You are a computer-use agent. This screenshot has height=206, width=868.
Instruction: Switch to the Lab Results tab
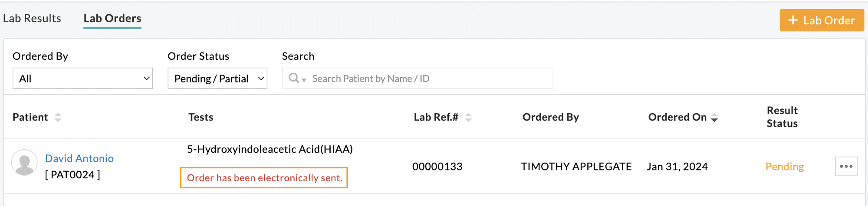click(x=32, y=18)
